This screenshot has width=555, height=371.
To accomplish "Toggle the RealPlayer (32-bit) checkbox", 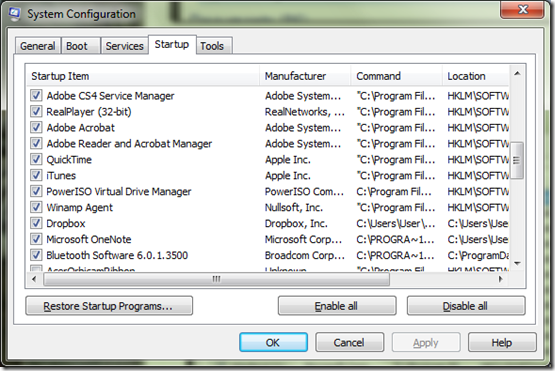I will [x=36, y=111].
